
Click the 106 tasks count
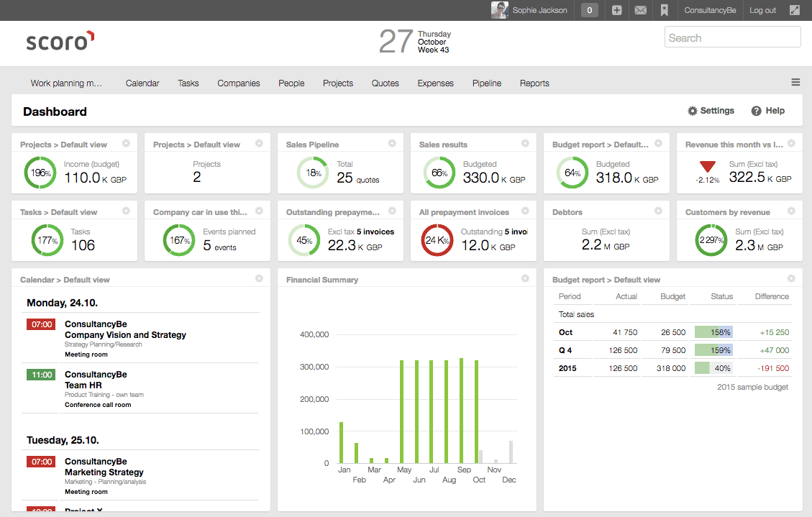83,245
